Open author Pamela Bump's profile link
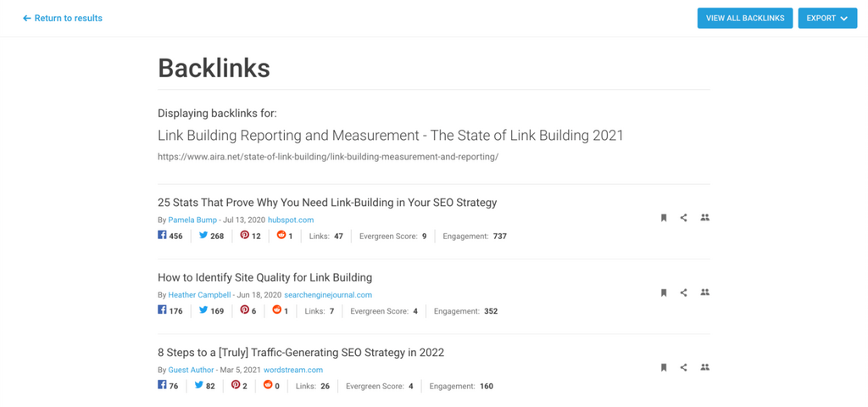868x407 pixels. point(193,220)
